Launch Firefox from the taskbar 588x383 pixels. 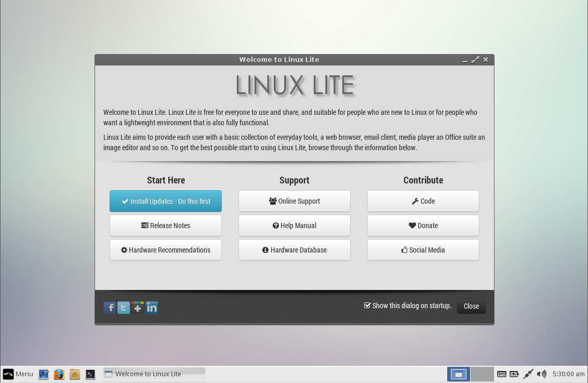pyautogui.click(x=59, y=374)
